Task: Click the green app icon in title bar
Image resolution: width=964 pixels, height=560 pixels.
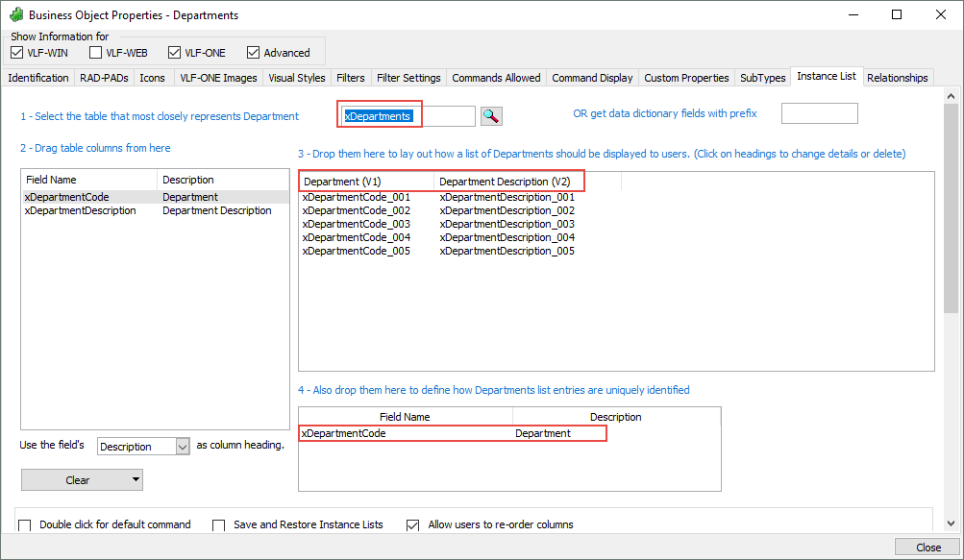Action: (16, 15)
